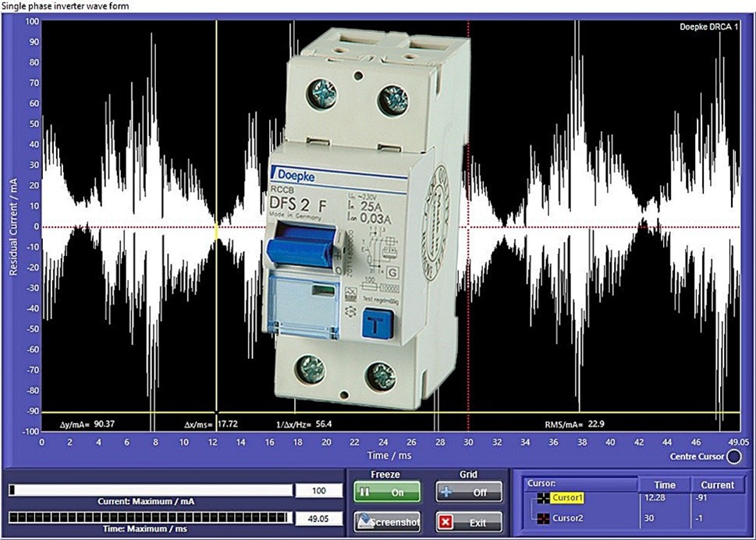Click the Centre Cursor round button

click(733, 457)
